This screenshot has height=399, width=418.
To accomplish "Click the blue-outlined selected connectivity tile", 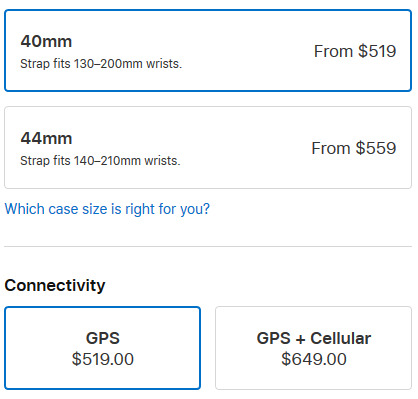I will (x=103, y=348).
